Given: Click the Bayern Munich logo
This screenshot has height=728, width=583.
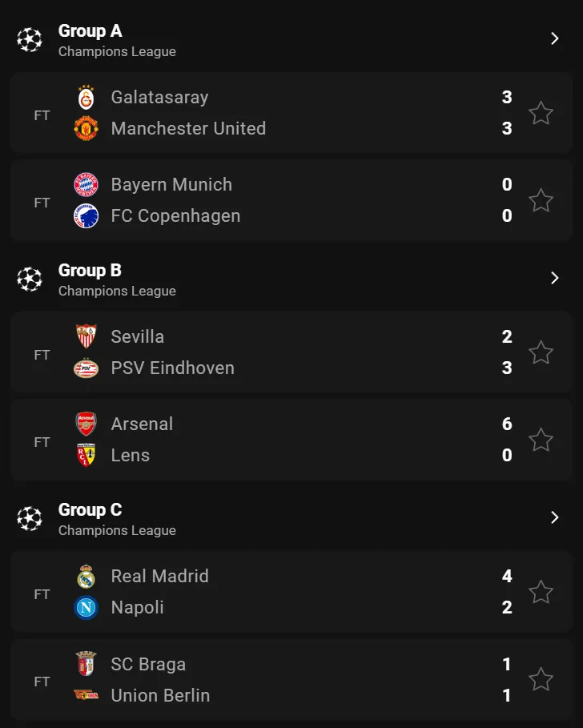Looking at the screenshot, I should pyautogui.click(x=86, y=184).
